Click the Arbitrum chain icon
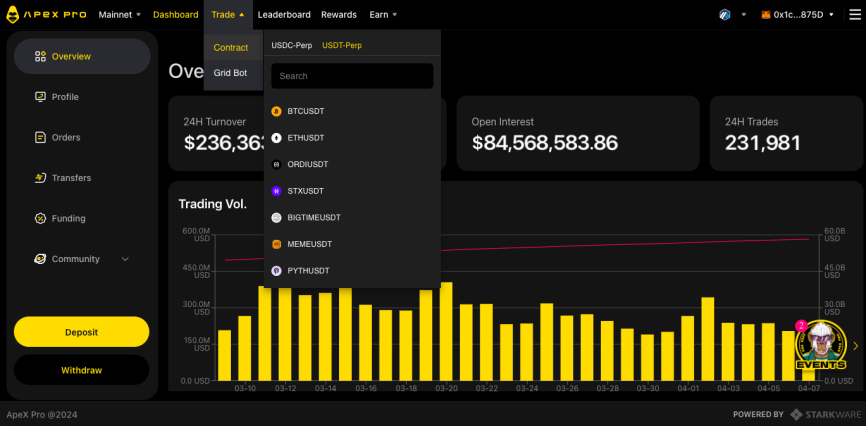866x426 pixels. pyautogui.click(x=725, y=15)
